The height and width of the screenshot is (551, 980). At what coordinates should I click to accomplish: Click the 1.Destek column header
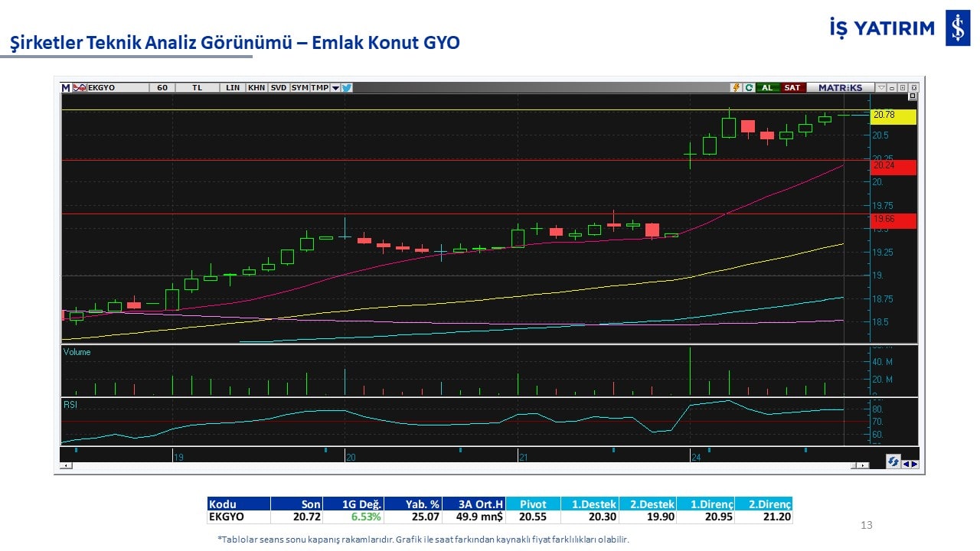[590, 504]
